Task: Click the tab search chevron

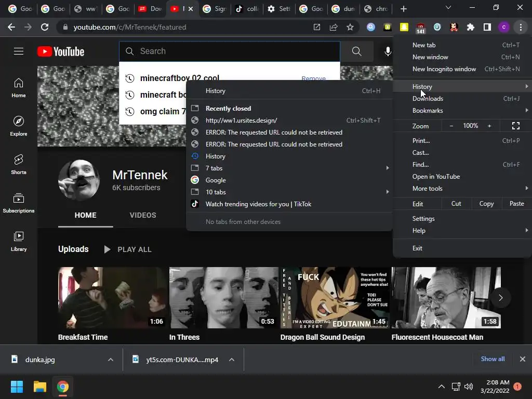Action: click(x=448, y=7)
